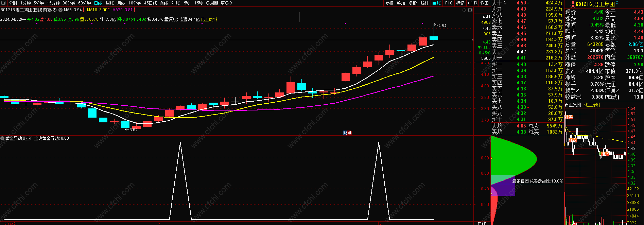Click the ￥ icon next to 卖十
644x225 pixels.
[x=505, y=3]
